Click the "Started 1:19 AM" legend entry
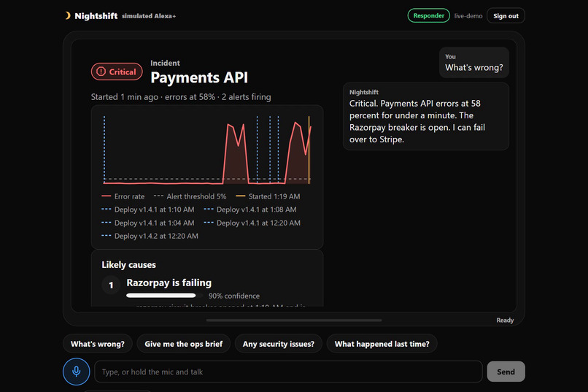Image resolution: width=588 pixels, height=392 pixels. [268, 196]
